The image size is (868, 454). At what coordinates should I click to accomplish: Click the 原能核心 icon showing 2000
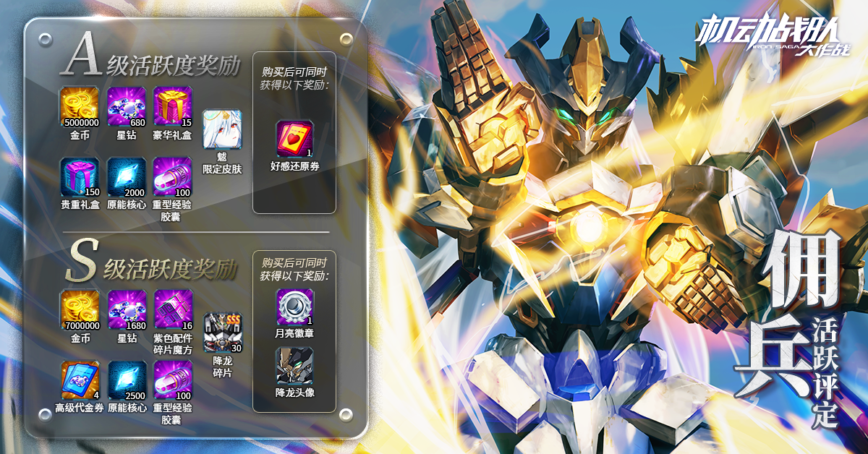pos(127,177)
